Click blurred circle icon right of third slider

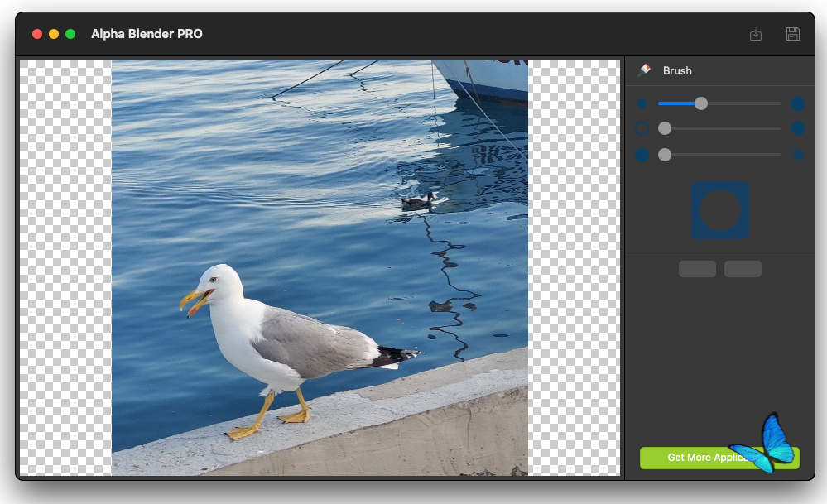(798, 155)
